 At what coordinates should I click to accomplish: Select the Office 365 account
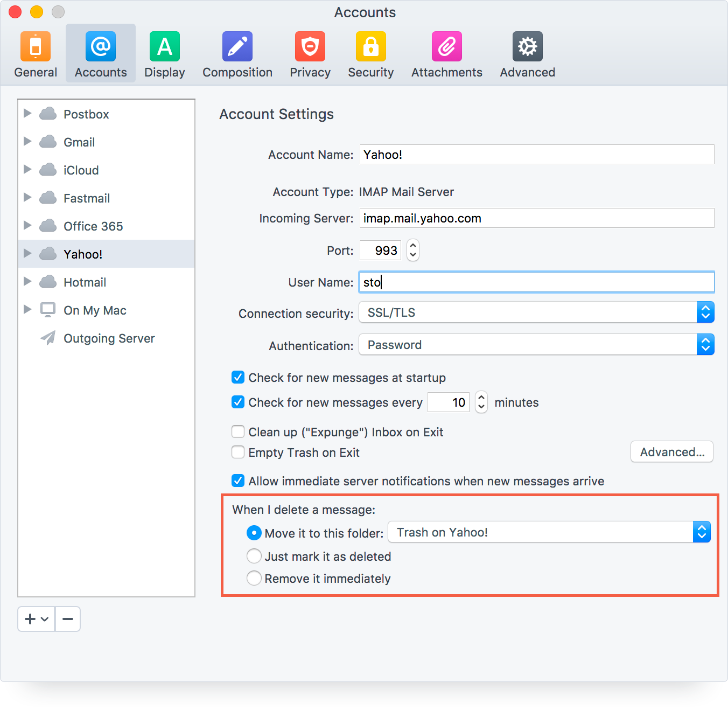[93, 226]
